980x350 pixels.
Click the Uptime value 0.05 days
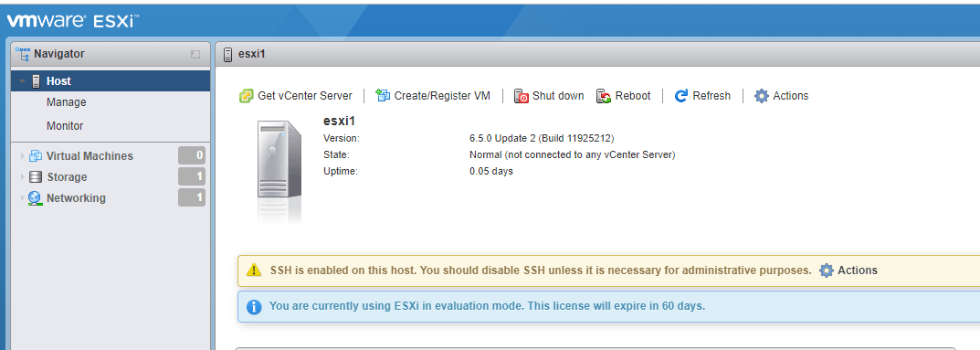click(491, 171)
